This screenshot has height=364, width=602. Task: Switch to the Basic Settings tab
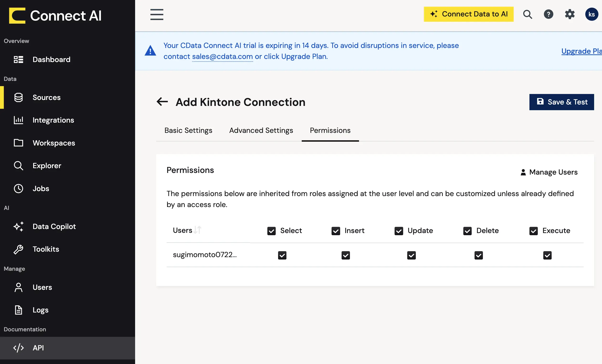click(x=188, y=130)
